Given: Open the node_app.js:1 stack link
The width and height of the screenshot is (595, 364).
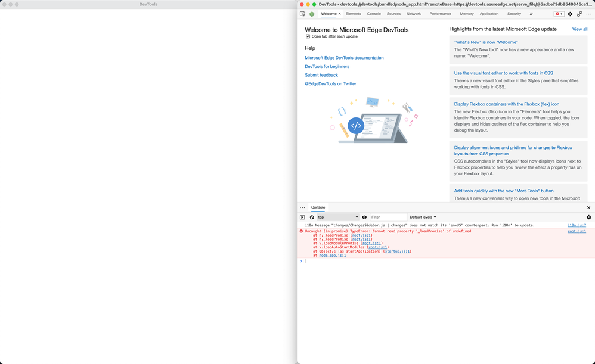Looking at the screenshot, I should point(333,256).
